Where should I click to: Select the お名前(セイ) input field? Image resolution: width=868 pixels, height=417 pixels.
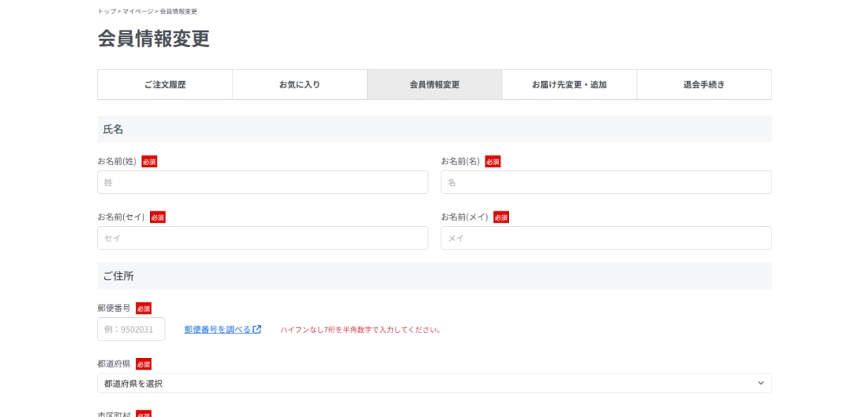pos(263,238)
